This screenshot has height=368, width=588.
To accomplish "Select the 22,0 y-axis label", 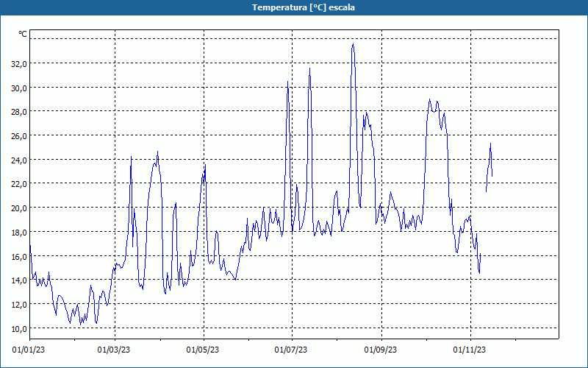I will [x=19, y=184].
